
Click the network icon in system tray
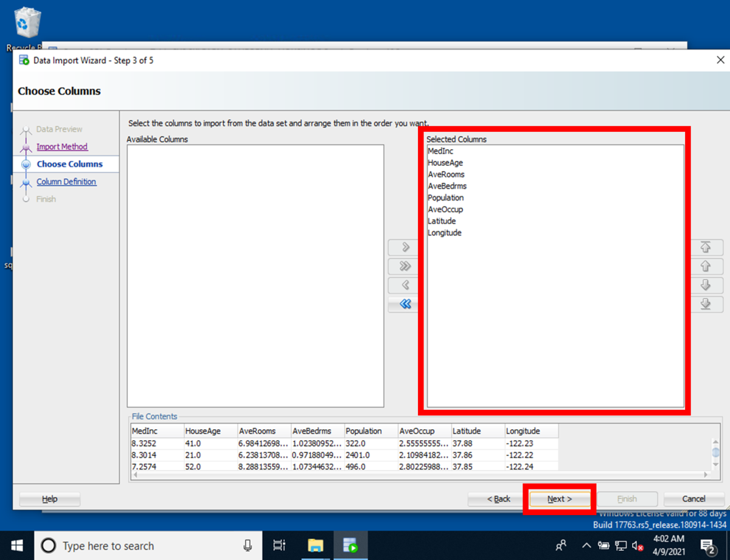tap(620, 545)
